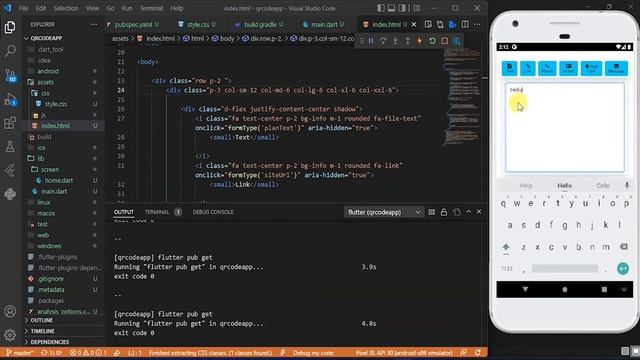Viewport: 640px width, 360px height.
Task: Collapse the lib folder
Action: tap(63, 158)
